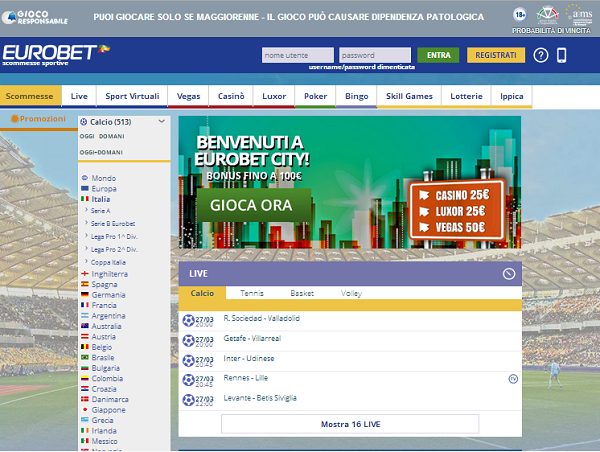Image resolution: width=600 pixels, height=452 pixels.
Task: Click the Mostra 16 LIVE button
Action: 350,424
